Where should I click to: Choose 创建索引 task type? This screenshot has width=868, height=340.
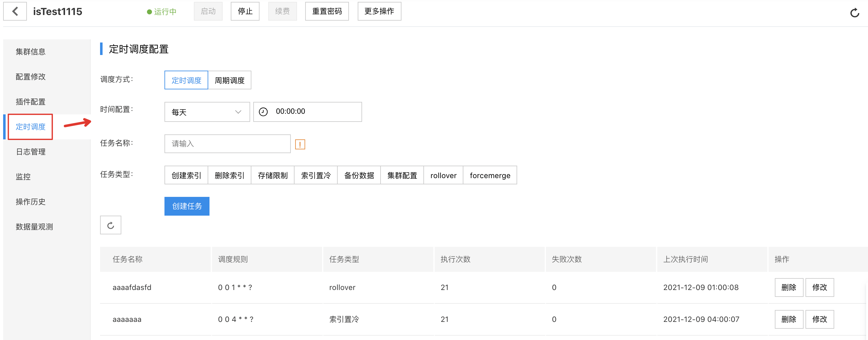pyautogui.click(x=186, y=175)
